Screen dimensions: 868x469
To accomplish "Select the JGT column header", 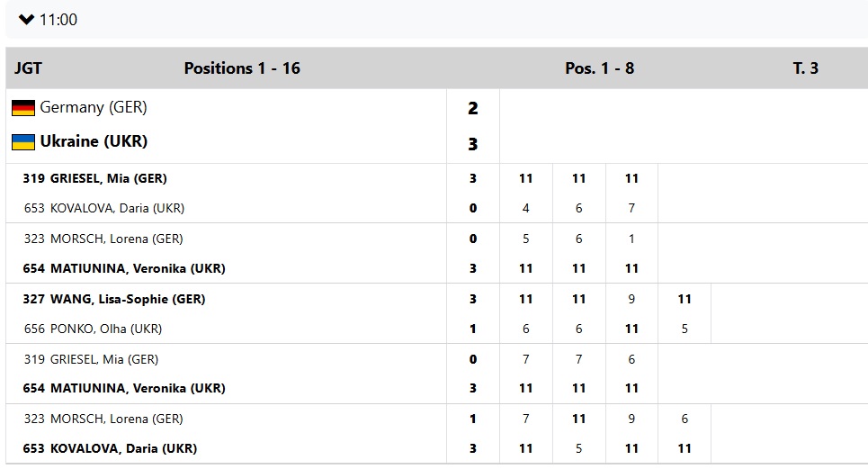I will click(28, 68).
